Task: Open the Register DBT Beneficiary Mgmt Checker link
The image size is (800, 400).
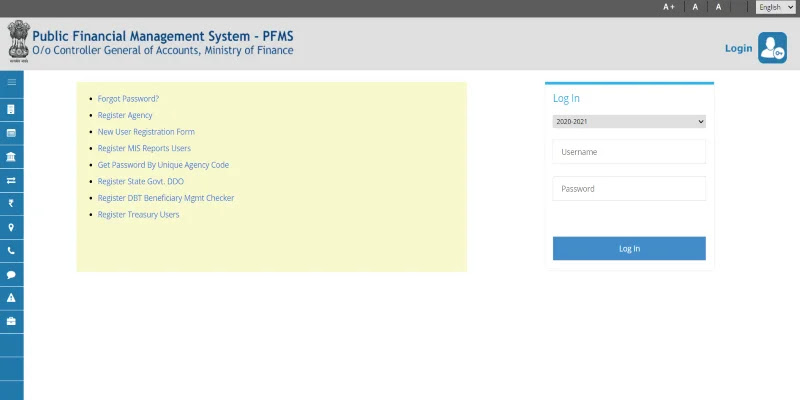Action: 166,198
